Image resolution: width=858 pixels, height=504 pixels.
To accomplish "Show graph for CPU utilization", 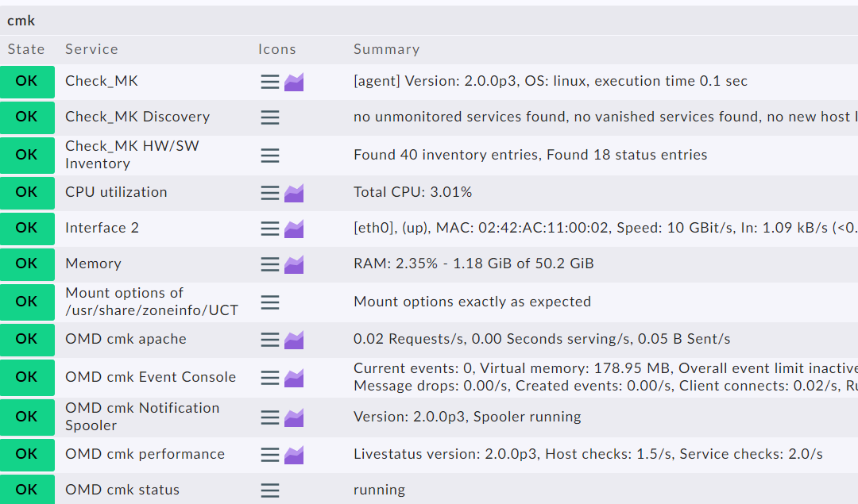I will point(294,193).
